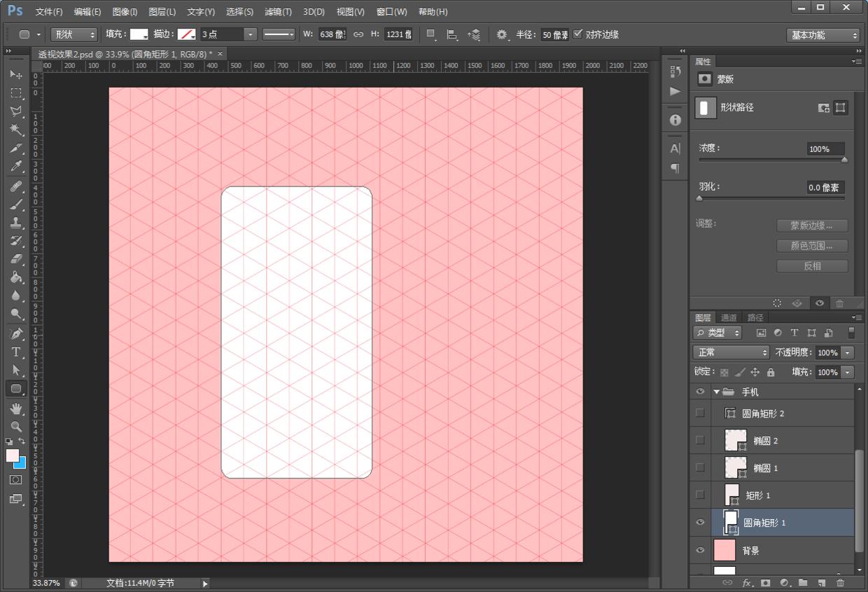The height and width of the screenshot is (592, 868).
Task: Select the Pen tool
Action: point(16,333)
